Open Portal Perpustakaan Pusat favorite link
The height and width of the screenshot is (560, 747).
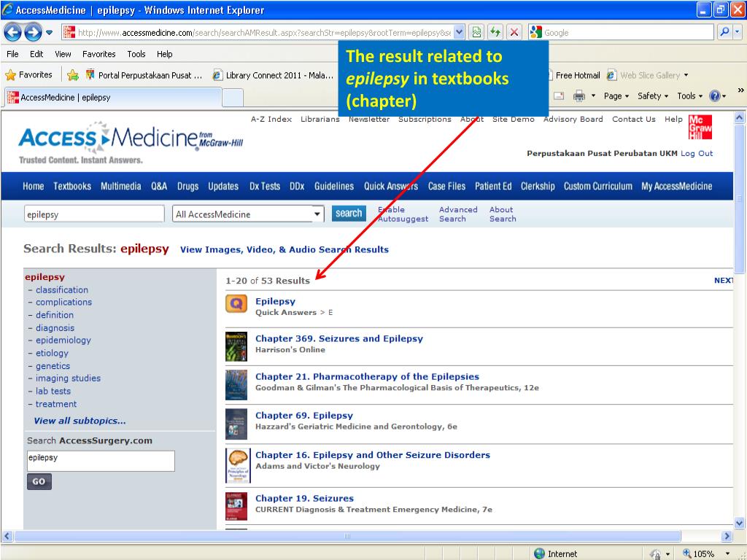pyautogui.click(x=144, y=75)
